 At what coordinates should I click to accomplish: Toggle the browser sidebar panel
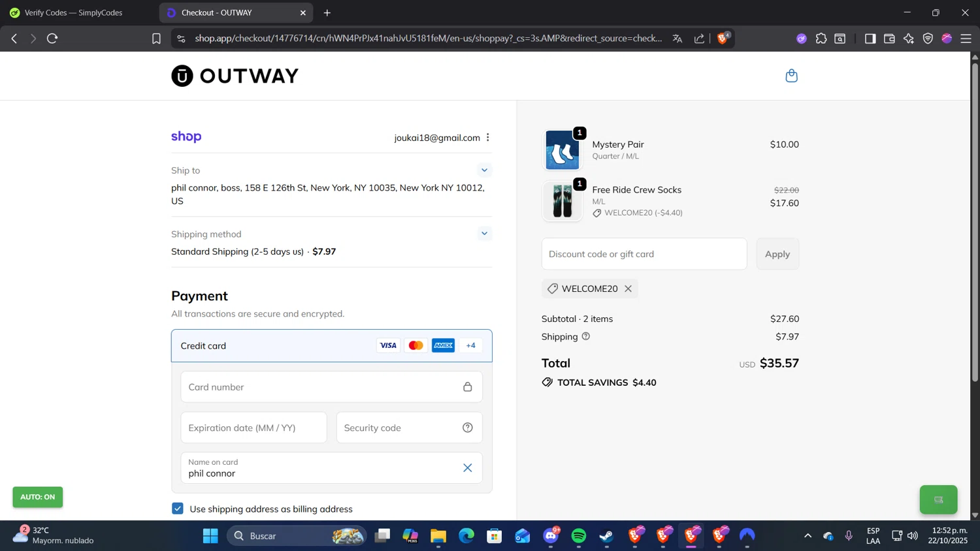(x=870, y=39)
